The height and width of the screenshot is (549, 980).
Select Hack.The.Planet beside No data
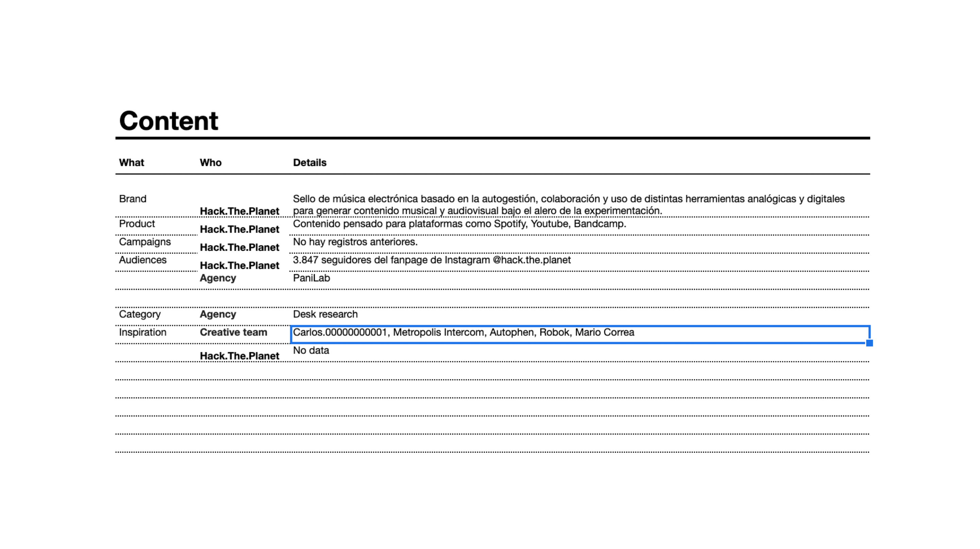point(240,356)
